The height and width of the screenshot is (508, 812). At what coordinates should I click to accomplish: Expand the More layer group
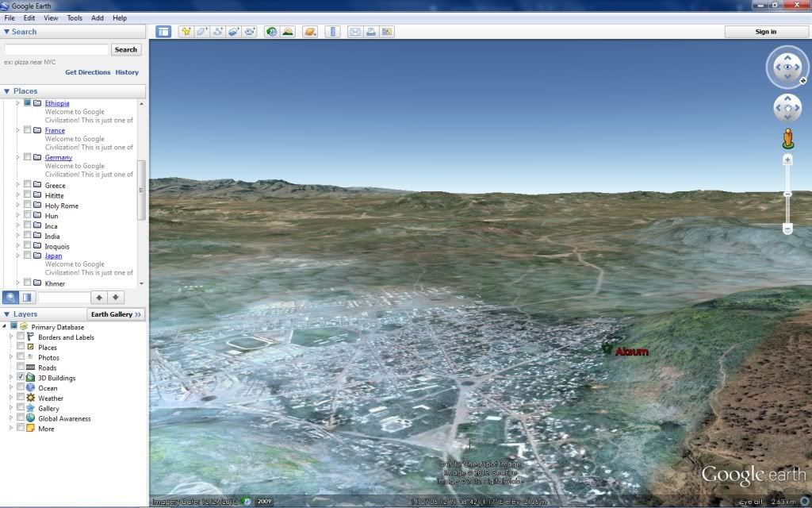pos(11,428)
